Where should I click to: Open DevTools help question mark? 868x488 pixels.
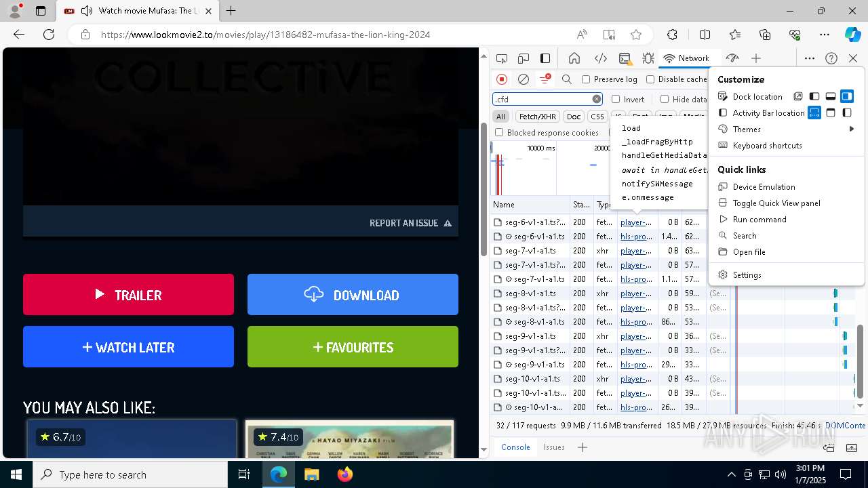pyautogui.click(x=831, y=58)
